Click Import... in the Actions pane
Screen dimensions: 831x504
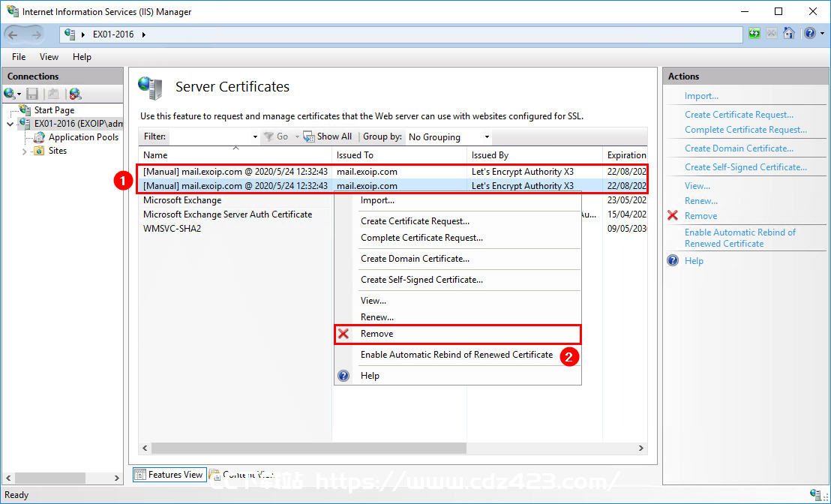click(x=701, y=96)
